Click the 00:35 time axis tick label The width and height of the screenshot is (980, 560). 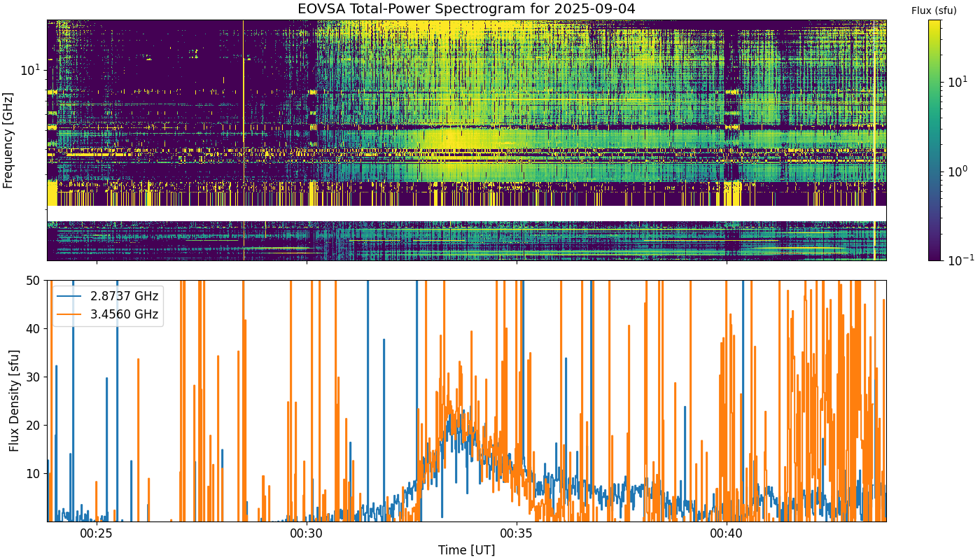click(x=517, y=534)
